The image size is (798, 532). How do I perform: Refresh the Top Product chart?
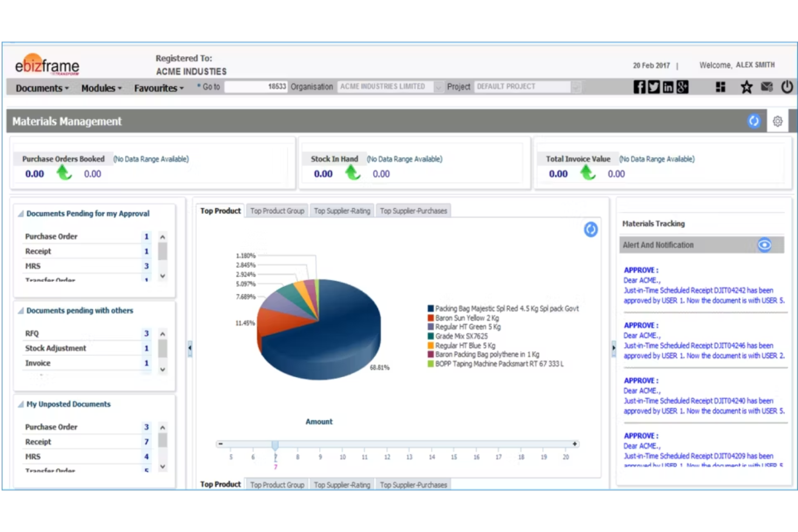pyautogui.click(x=590, y=229)
